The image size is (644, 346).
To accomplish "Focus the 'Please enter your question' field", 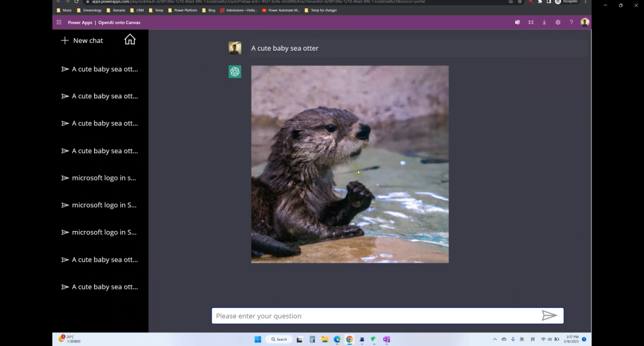I will coord(388,316).
